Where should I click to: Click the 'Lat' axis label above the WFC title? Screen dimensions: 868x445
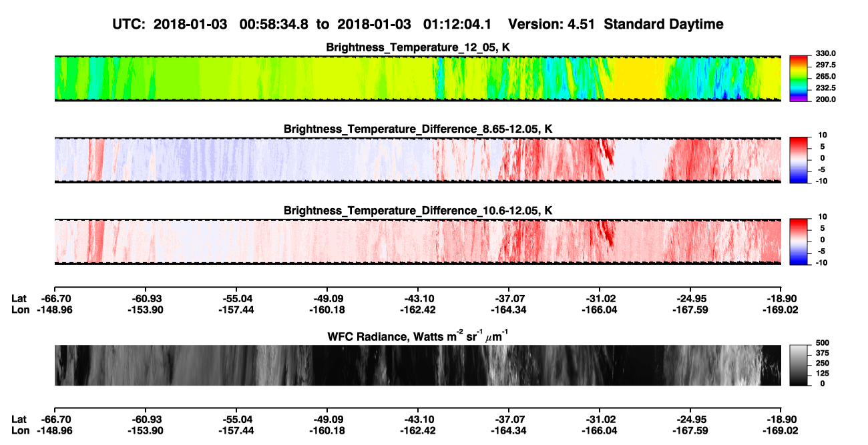(19, 298)
